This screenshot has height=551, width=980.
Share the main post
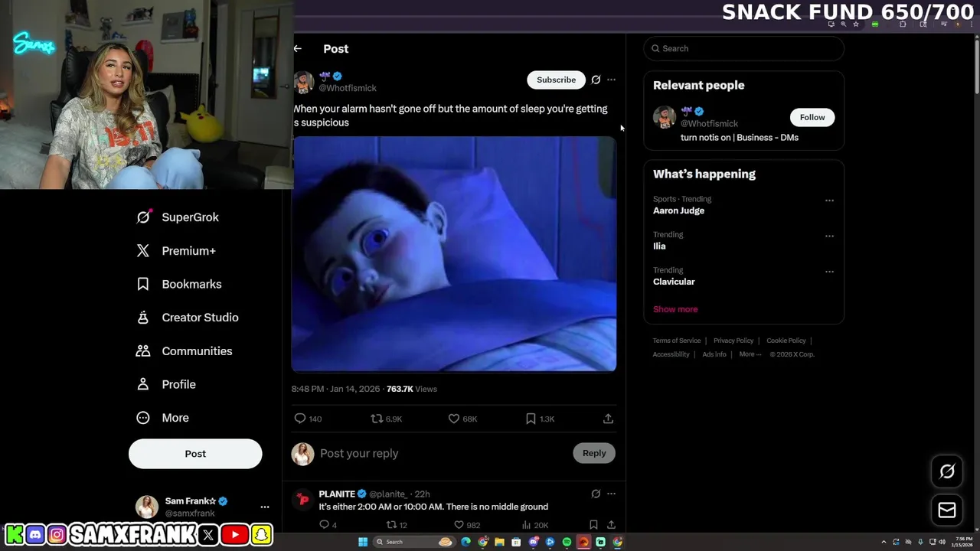click(x=608, y=419)
